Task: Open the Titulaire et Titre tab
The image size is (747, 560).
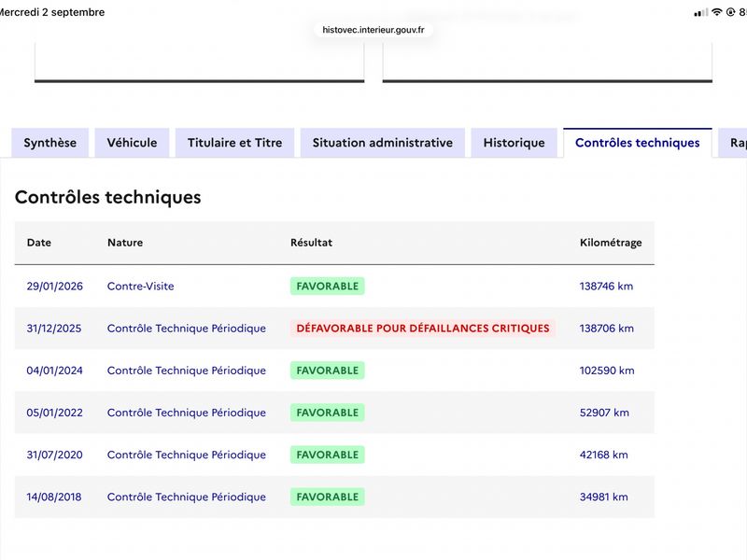Action: 235,143
